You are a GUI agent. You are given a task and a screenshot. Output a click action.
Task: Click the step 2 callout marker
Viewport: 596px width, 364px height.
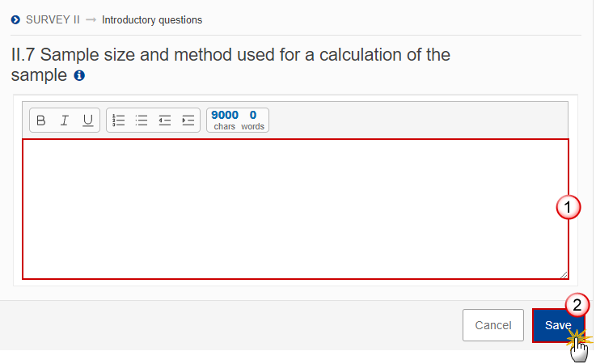tap(577, 305)
